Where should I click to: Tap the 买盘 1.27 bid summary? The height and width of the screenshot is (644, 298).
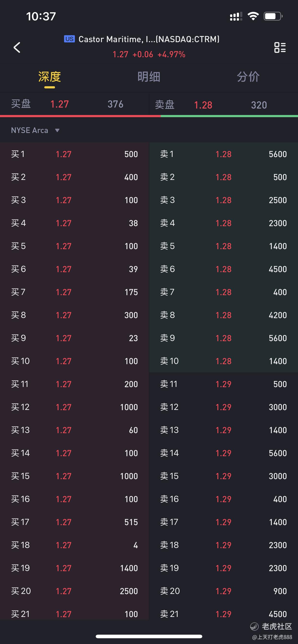pos(74,104)
